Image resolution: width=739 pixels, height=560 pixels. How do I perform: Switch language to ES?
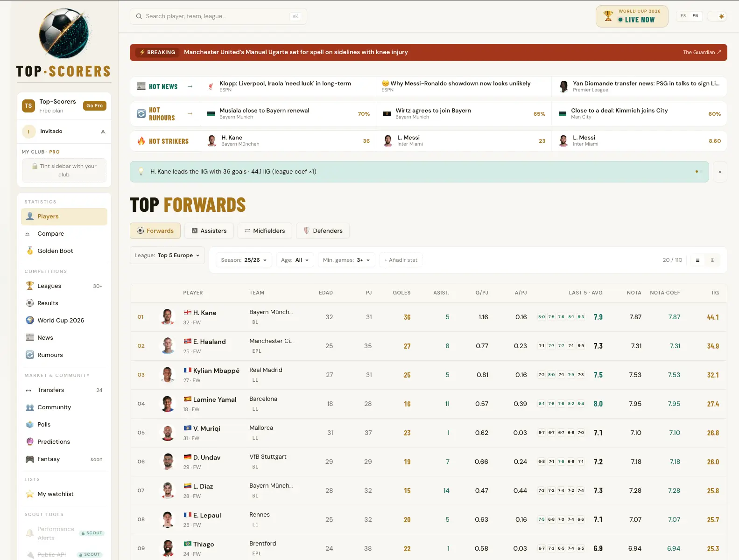[683, 16]
